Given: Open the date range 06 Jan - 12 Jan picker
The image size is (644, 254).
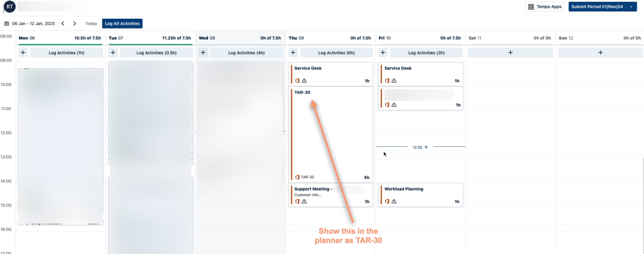Looking at the screenshot, I should (x=33, y=24).
